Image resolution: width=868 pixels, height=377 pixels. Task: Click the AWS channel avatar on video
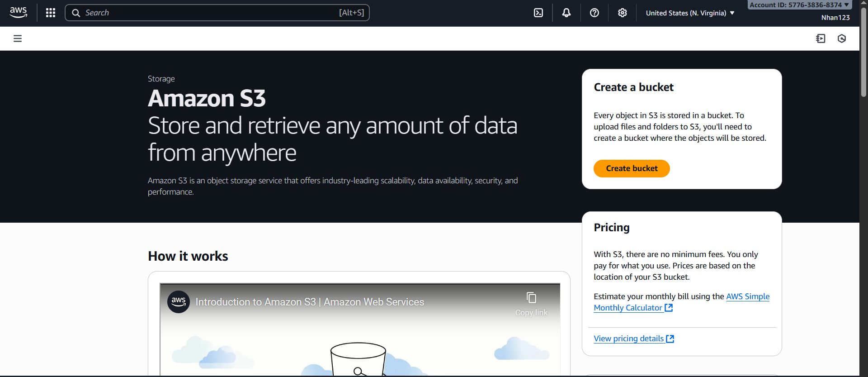pos(179,301)
